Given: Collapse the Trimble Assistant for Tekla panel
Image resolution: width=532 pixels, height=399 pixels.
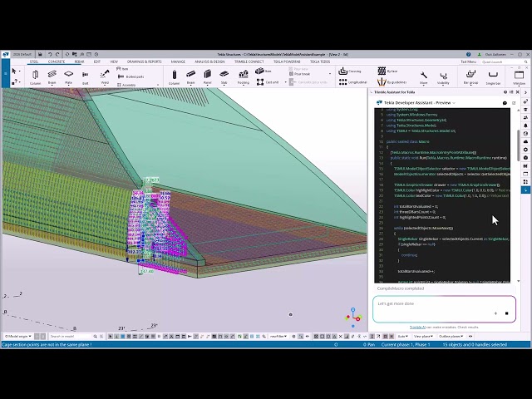Looking at the screenshot, I should 372,92.
